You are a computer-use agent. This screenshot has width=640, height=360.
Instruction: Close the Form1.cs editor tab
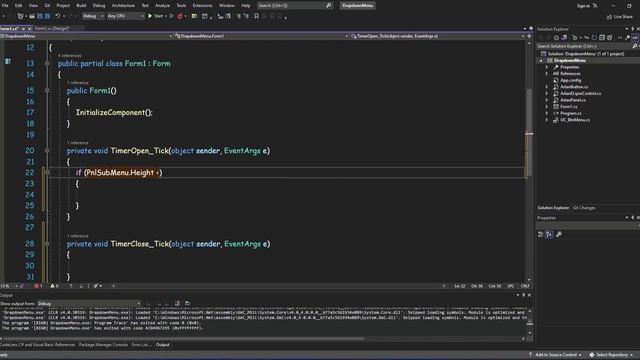tap(30, 29)
